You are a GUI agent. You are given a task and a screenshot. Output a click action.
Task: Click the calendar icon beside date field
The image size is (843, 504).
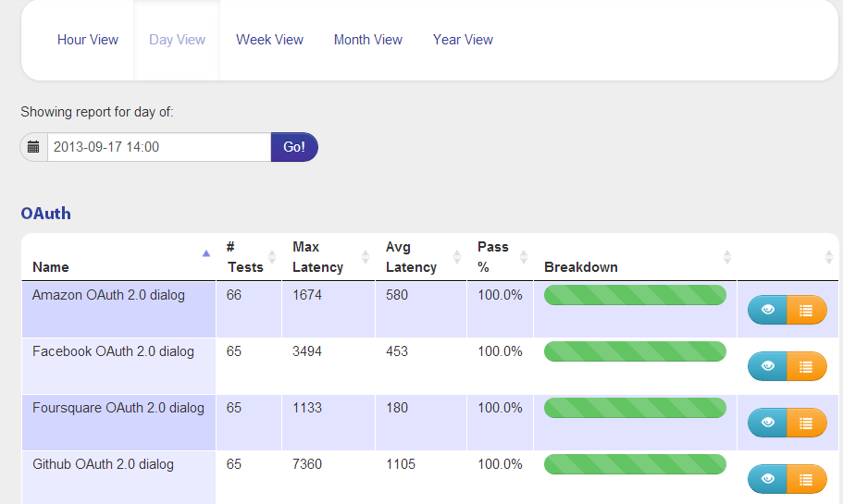(x=33, y=147)
